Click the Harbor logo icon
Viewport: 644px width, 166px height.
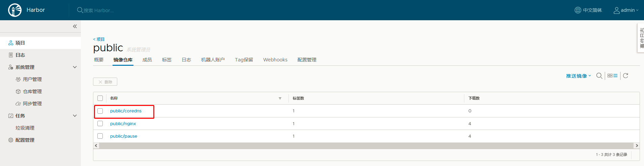coord(15,10)
